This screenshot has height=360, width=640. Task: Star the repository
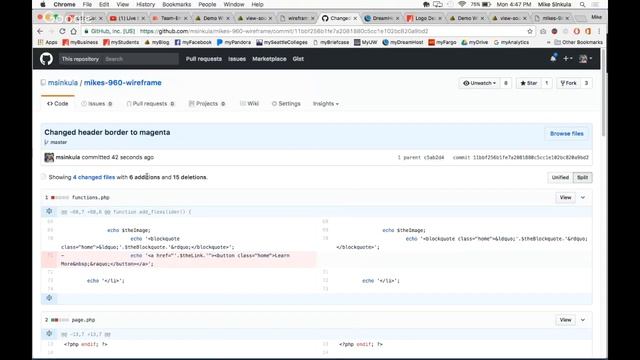pyautogui.click(x=529, y=83)
